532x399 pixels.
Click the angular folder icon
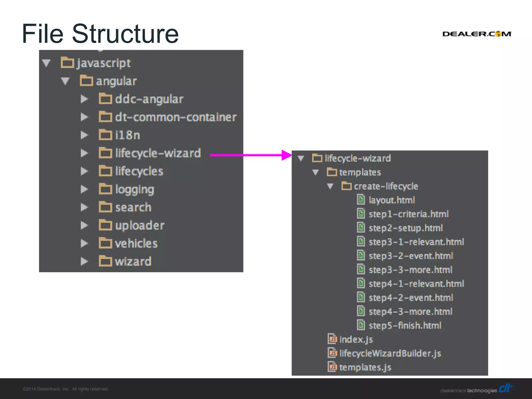87,80
